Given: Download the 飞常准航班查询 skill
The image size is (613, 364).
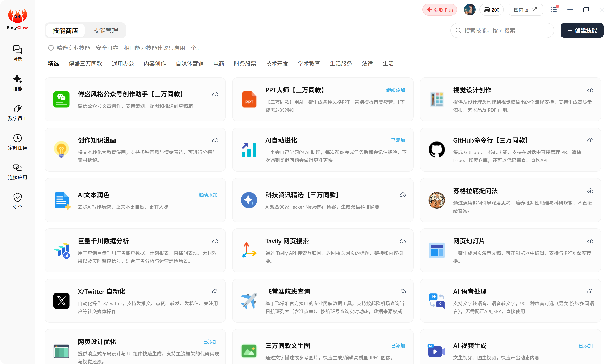Looking at the screenshot, I should click(x=403, y=291).
